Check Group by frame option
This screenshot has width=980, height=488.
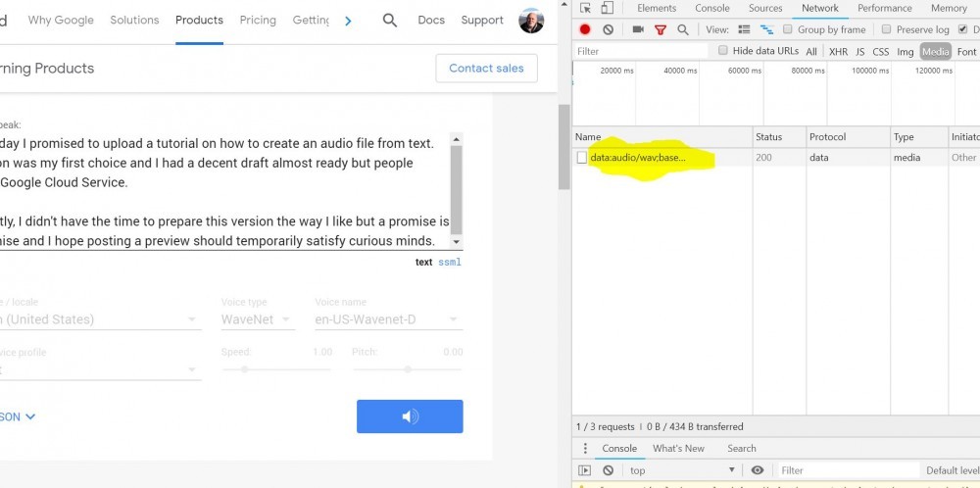[x=788, y=29]
